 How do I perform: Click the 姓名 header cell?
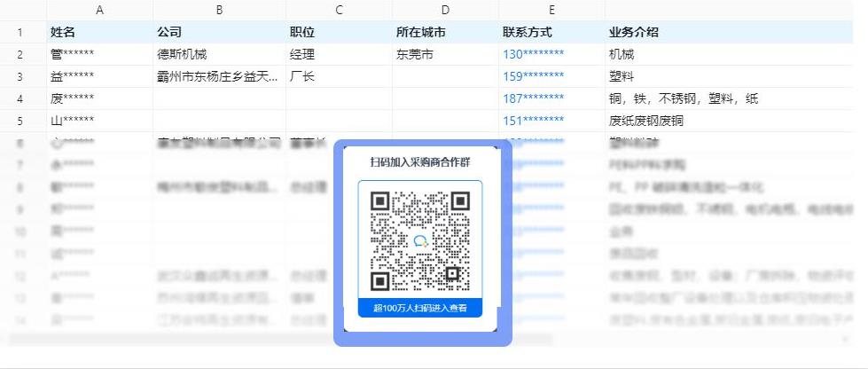[x=99, y=32]
